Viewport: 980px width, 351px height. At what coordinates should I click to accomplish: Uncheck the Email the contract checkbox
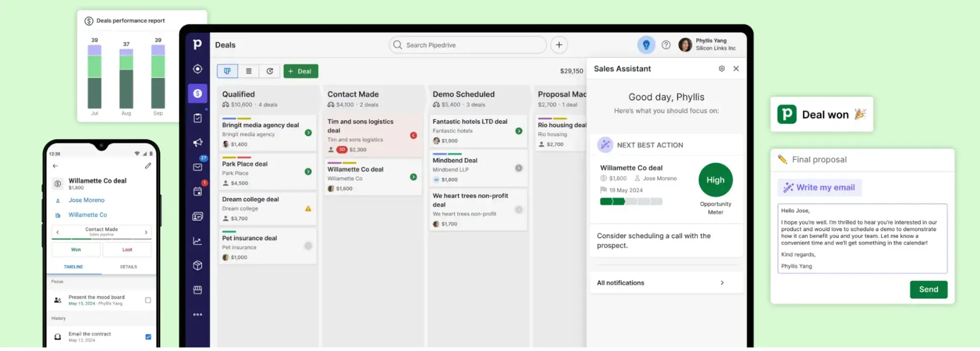148,337
